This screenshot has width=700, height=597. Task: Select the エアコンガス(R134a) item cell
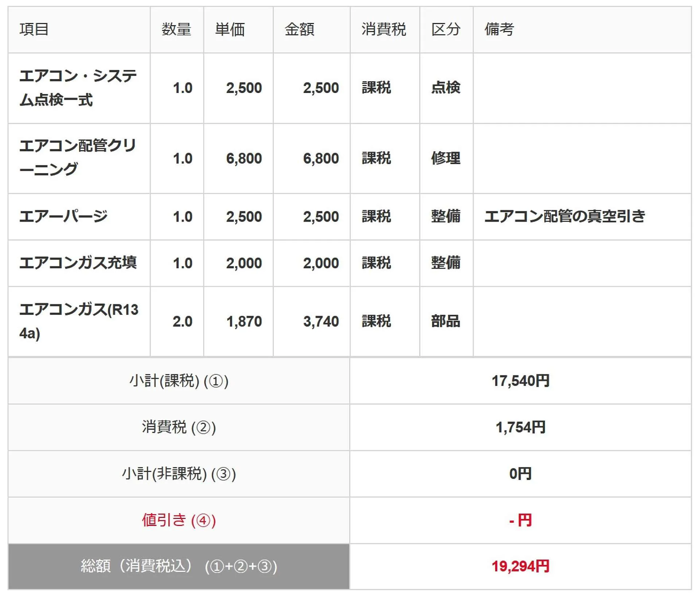pos(79,321)
